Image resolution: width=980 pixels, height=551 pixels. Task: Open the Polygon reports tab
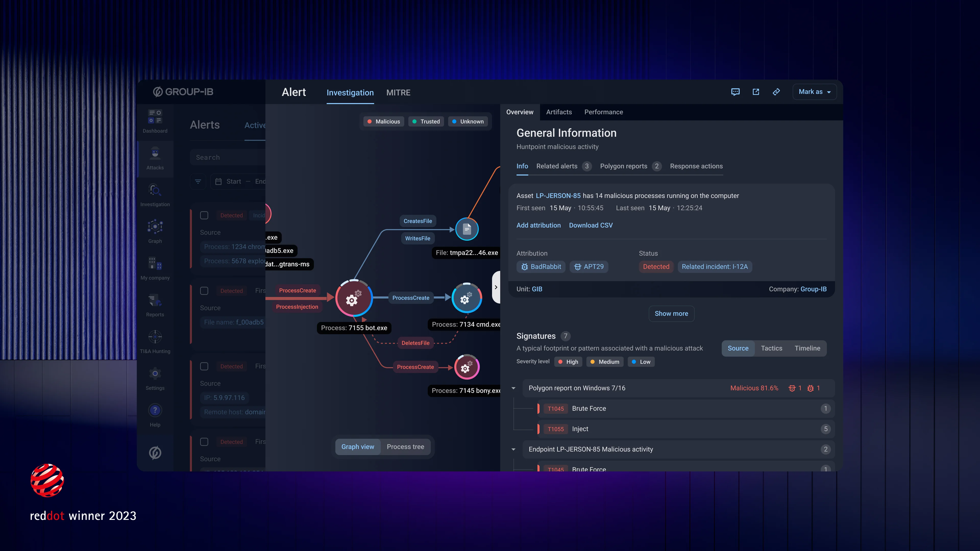click(x=630, y=166)
